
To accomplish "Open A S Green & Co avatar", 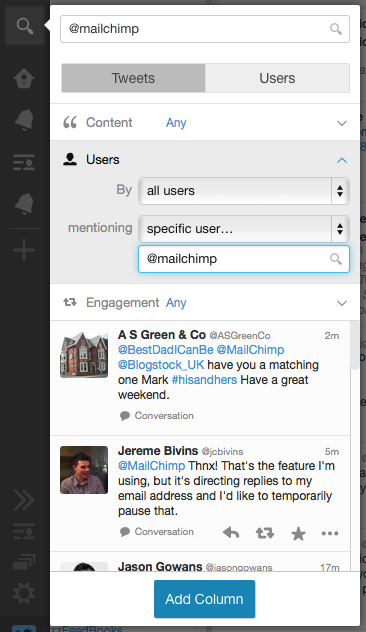I will click(x=84, y=354).
